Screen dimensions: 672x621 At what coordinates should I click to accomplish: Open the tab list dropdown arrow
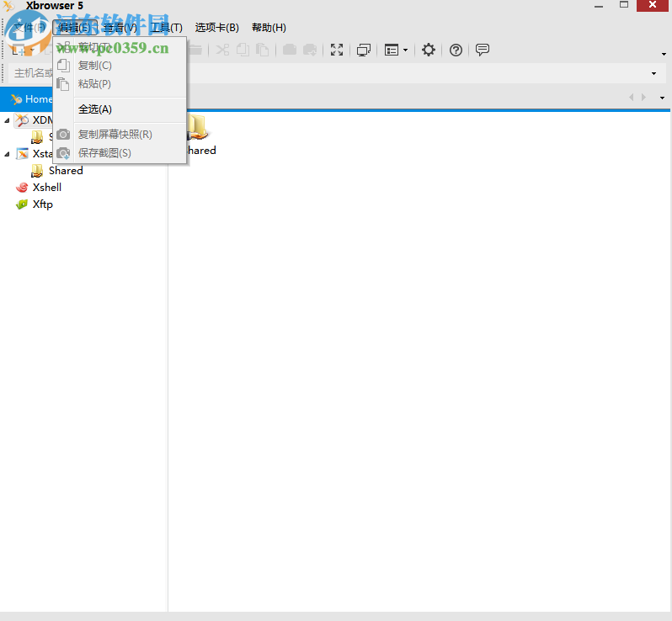point(662,98)
